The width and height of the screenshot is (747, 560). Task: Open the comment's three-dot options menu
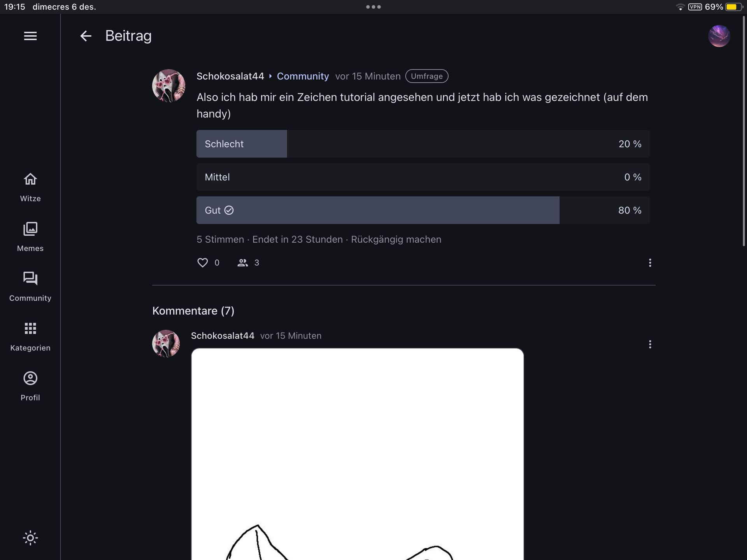(x=650, y=344)
